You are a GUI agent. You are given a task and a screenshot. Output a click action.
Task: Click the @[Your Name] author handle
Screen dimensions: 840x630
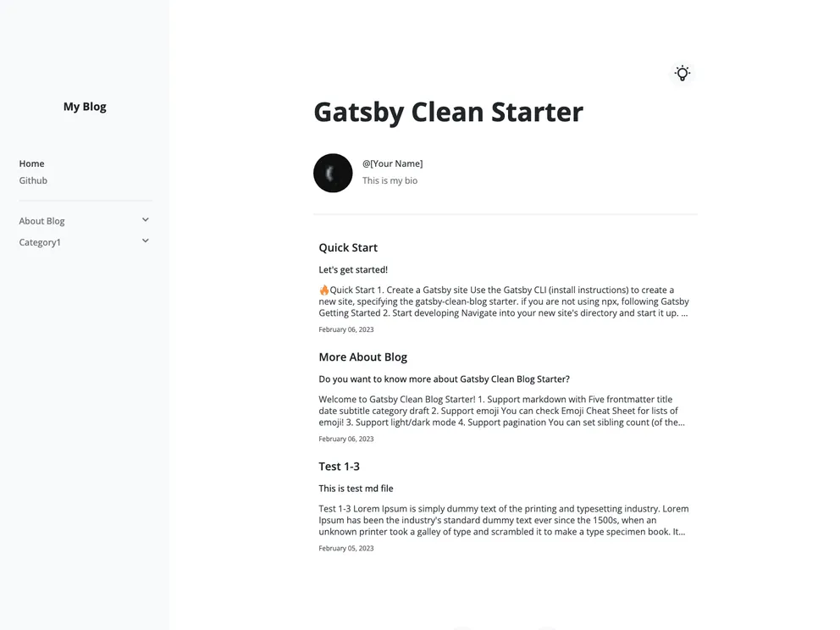393,163
